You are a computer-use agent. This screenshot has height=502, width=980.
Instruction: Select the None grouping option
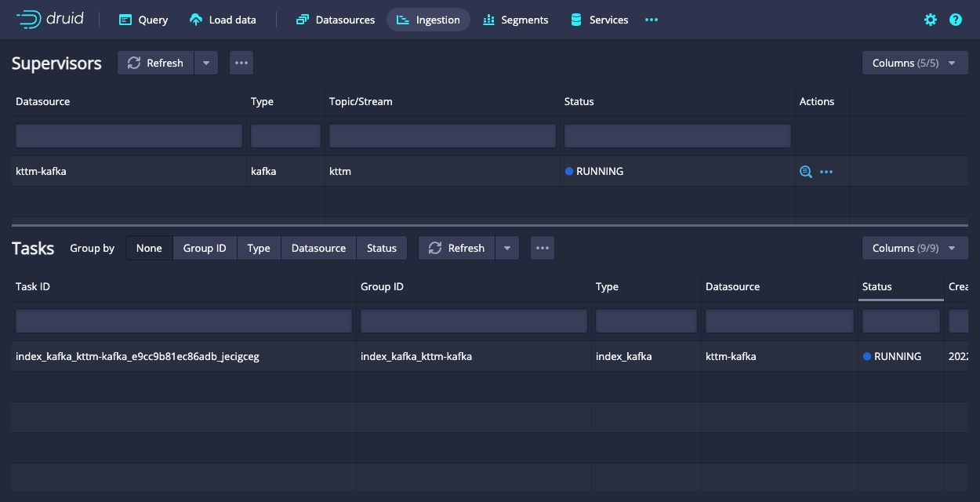point(149,247)
